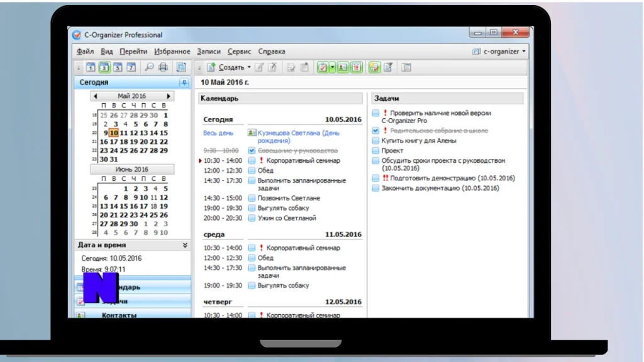
Task: Open the Вид menu
Action: click(x=107, y=52)
